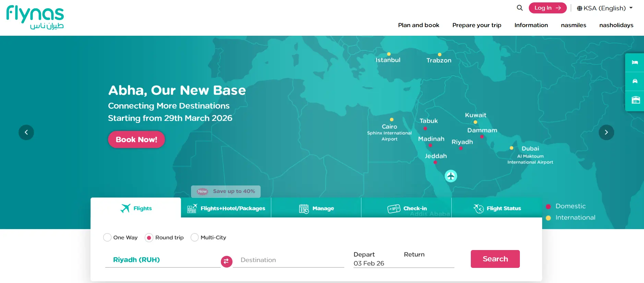This screenshot has width=644, height=283.
Task: Select Round trip radio button
Action: [x=149, y=237]
